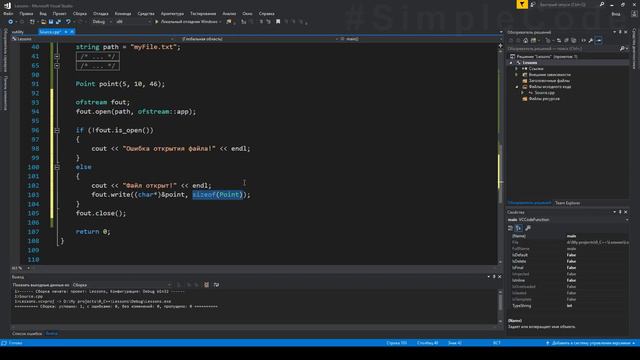This screenshot has width=640, height=360.
Task: Click the pin icon on Source.cpp tab
Action: coord(66,32)
